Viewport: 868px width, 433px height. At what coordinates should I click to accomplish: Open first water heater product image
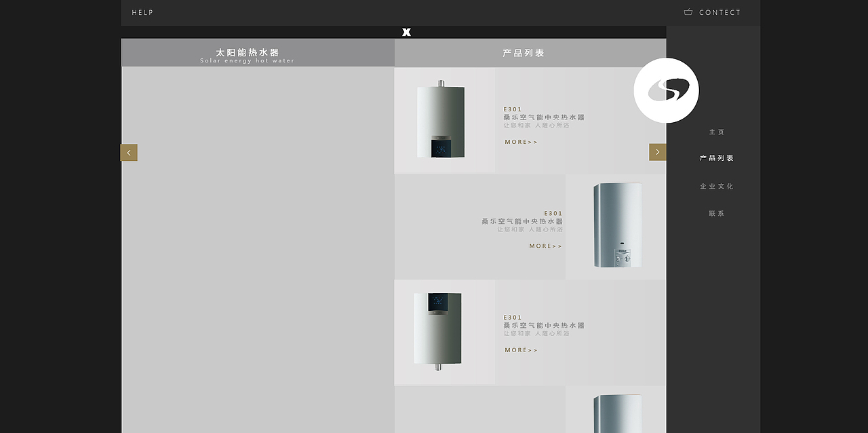click(441, 120)
